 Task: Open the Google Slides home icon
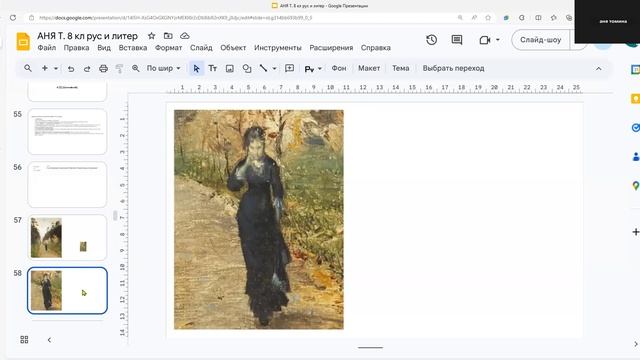click(x=23, y=41)
